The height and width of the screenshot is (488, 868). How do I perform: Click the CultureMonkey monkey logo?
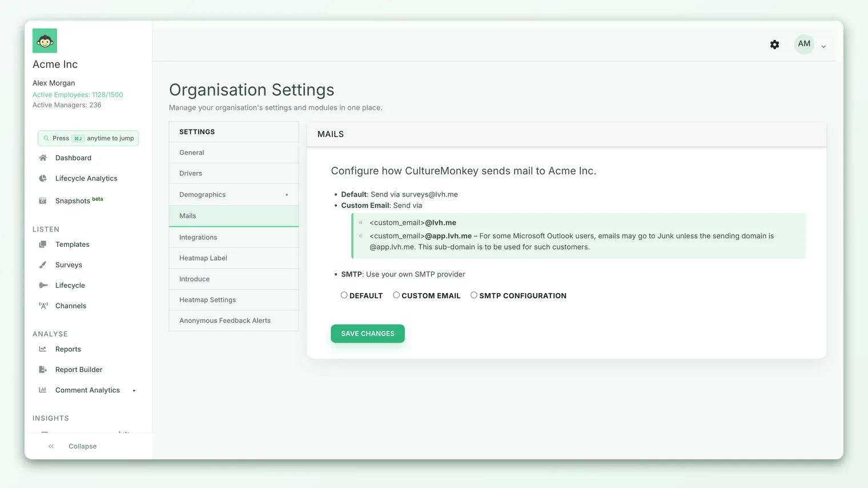point(45,41)
